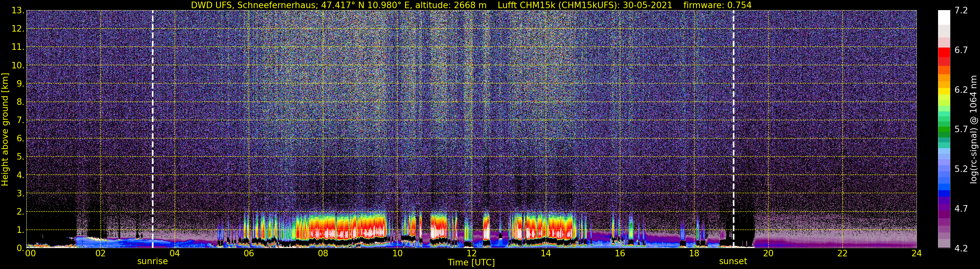Viewport: 980px width, 269px height.
Task: Click the '02' time tick label
Action: (101, 253)
